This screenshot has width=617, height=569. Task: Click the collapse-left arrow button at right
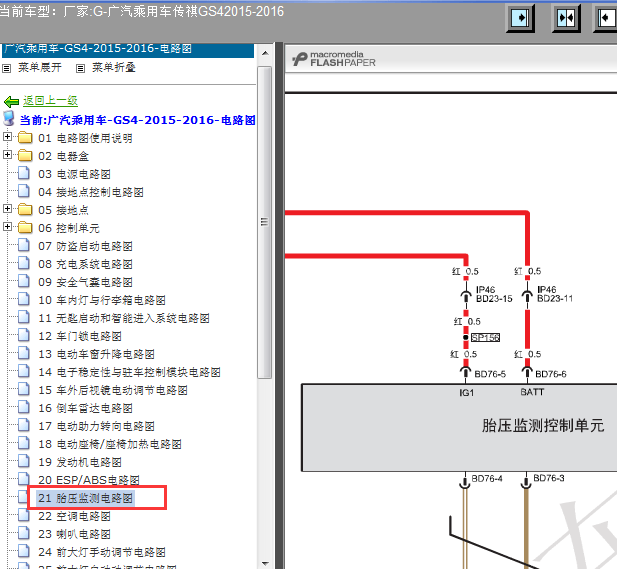606,18
